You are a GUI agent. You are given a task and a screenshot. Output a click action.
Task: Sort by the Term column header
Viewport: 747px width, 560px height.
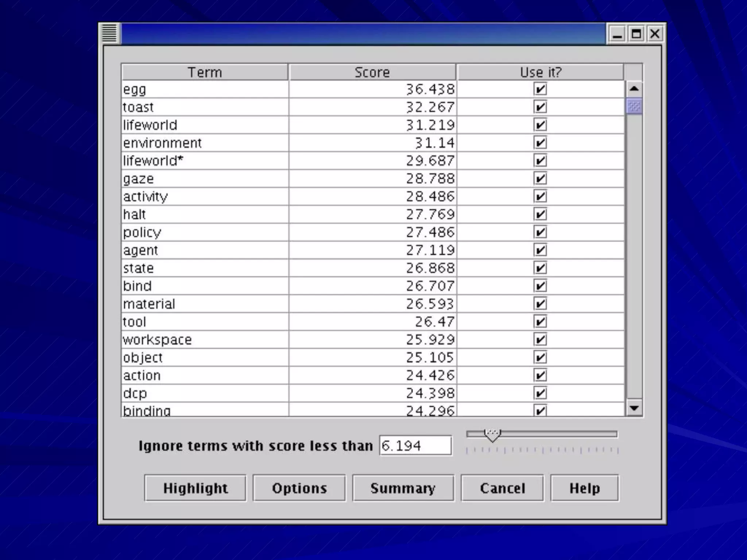point(205,72)
